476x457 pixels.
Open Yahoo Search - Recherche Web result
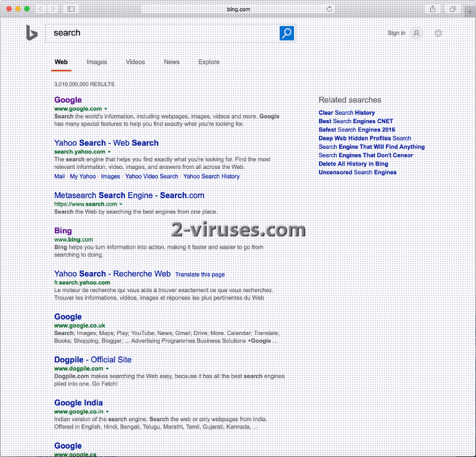(112, 274)
